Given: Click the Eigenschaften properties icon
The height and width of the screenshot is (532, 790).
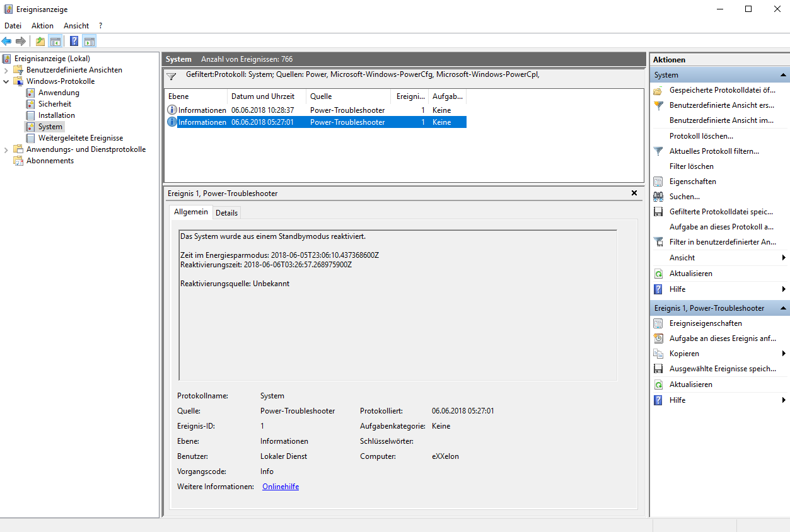Looking at the screenshot, I should point(658,182).
